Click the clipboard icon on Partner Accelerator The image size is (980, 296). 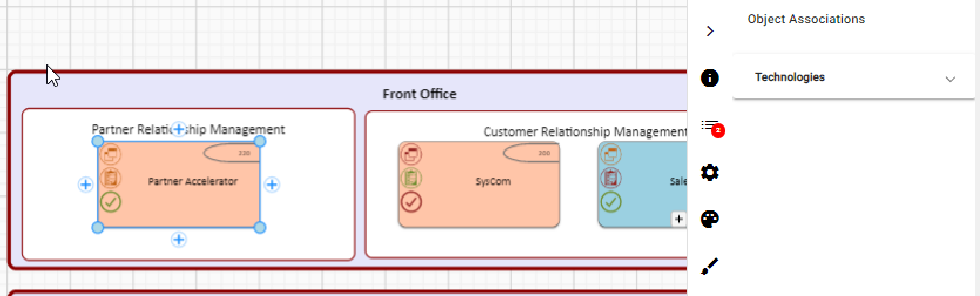pos(110,178)
